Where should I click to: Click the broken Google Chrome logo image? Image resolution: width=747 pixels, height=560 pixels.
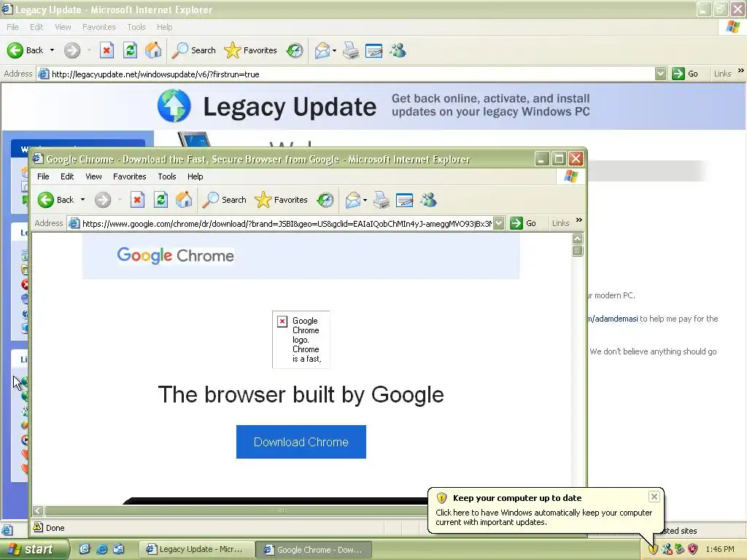[301, 340]
